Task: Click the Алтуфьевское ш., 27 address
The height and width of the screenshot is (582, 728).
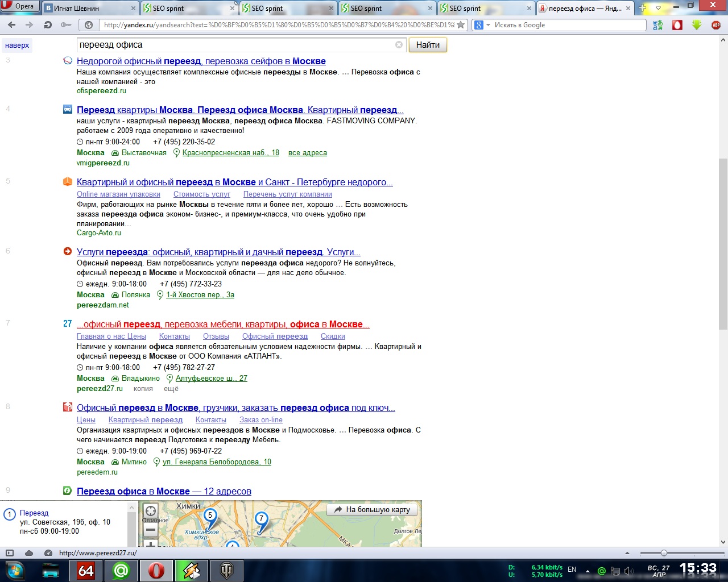Action: pyautogui.click(x=212, y=379)
